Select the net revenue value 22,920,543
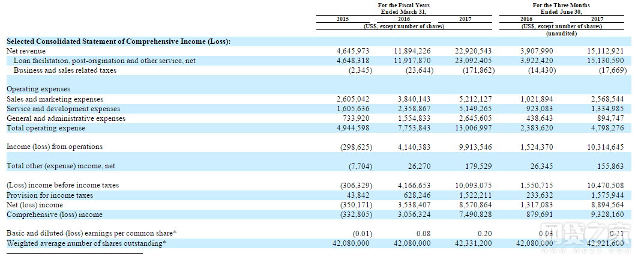 point(474,51)
